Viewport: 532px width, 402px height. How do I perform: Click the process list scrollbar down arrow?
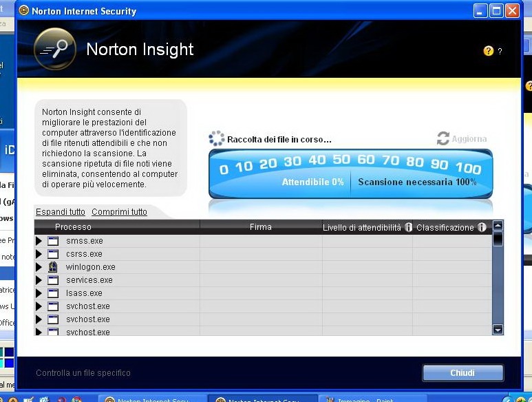(x=498, y=330)
